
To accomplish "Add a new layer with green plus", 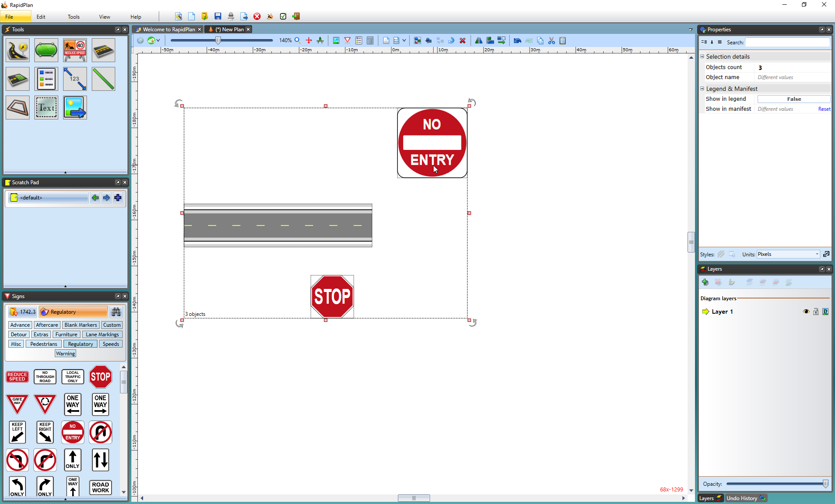I will 705,282.
